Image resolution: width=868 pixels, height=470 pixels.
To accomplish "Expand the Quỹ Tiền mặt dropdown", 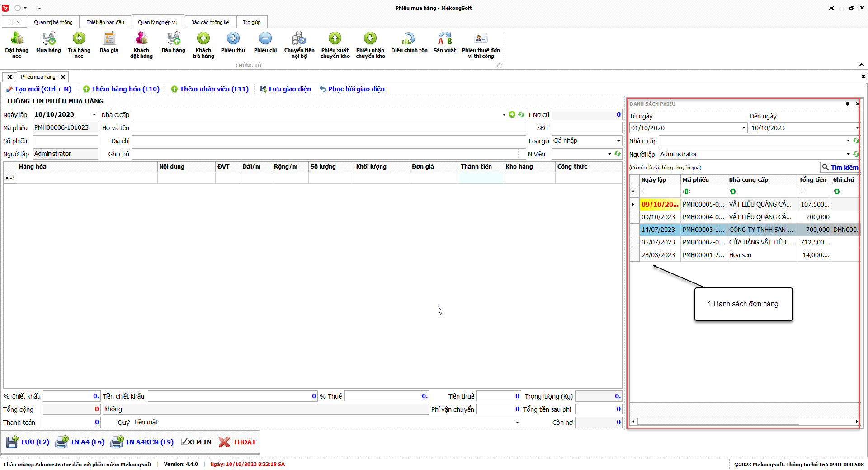I will pyautogui.click(x=517, y=423).
